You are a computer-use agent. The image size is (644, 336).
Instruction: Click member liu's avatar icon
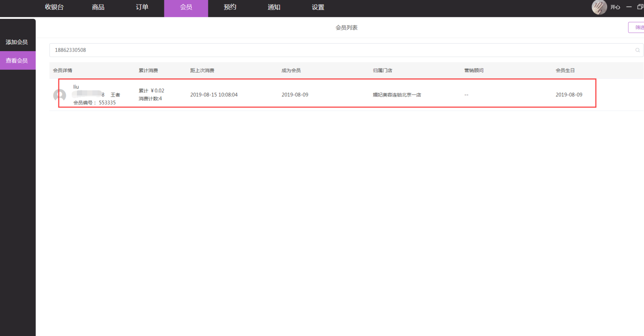(60, 95)
